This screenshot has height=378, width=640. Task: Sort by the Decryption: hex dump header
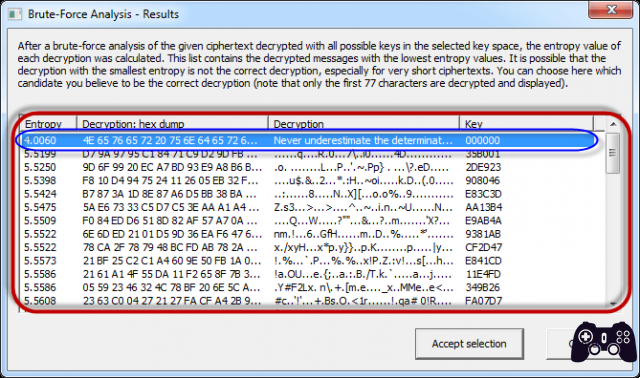tap(172, 124)
